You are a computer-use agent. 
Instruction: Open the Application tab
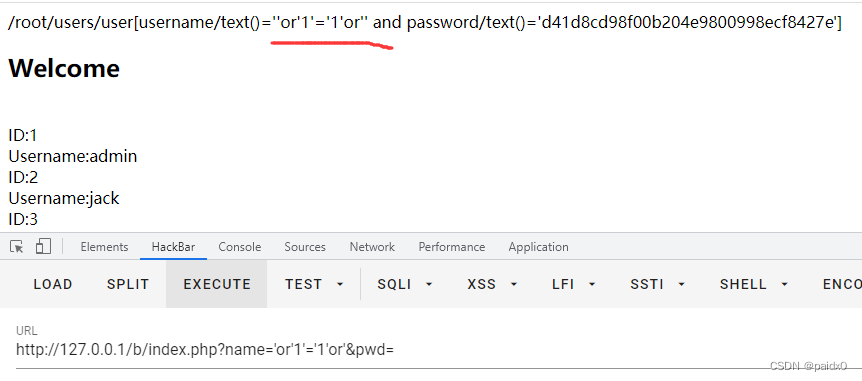pos(538,247)
